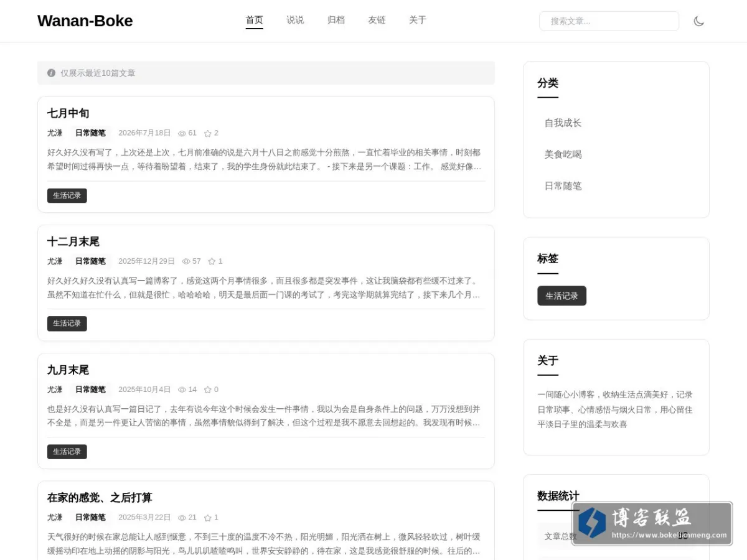Open the 说说 navigation tab
This screenshot has width=747, height=560.
pyautogui.click(x=295, y=20)
